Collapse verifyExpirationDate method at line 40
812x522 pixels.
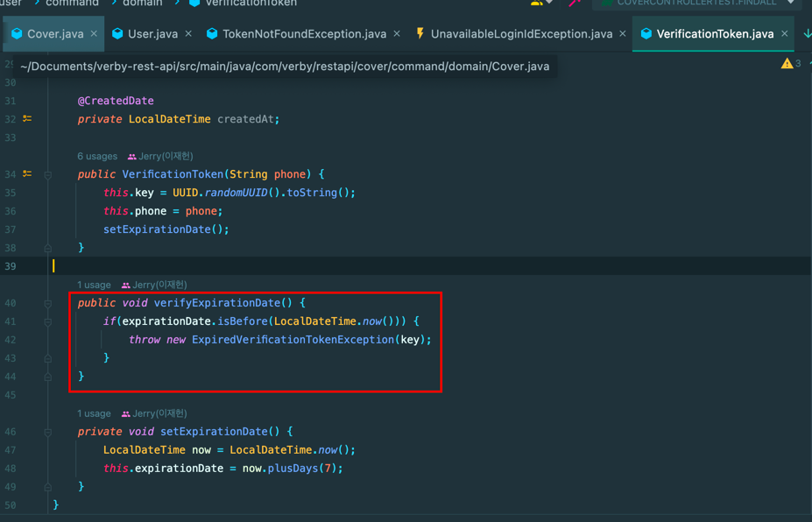pyautogui.click(x=47, y=303)
